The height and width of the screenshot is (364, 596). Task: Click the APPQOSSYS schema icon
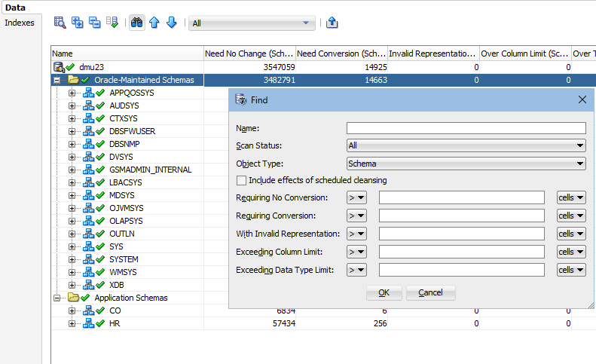pos(89,93)
